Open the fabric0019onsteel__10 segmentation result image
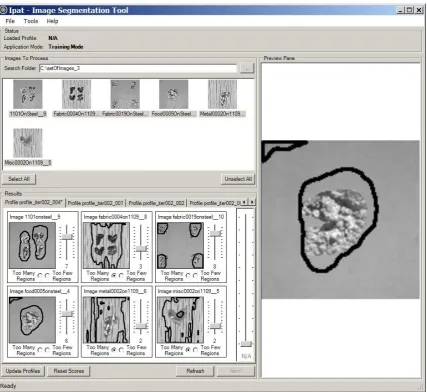The image size is (427, 392). (x=180, y=245)
